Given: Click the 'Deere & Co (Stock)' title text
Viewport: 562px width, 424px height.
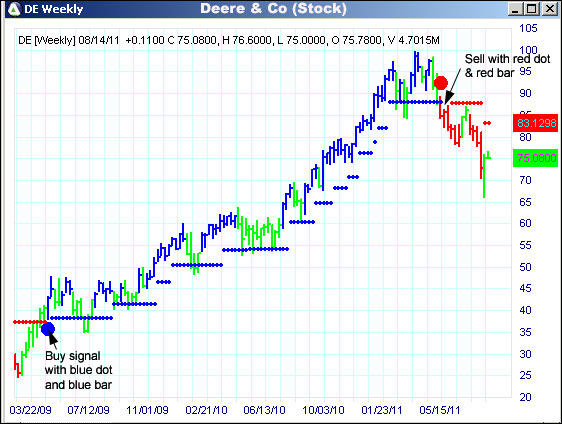Looking at the screenshot, I should (x=273, y=9).
